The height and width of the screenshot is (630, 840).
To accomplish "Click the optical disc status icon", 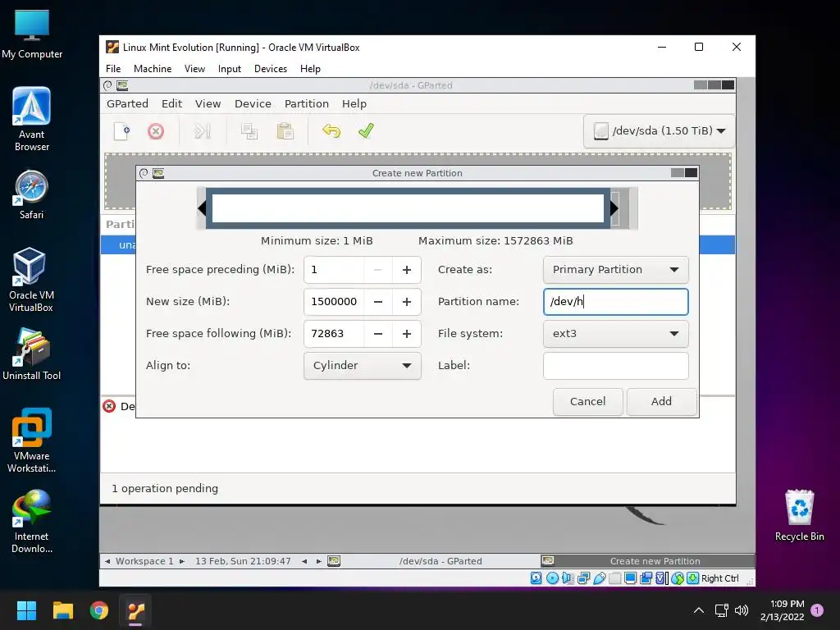I will click(552, 578).
